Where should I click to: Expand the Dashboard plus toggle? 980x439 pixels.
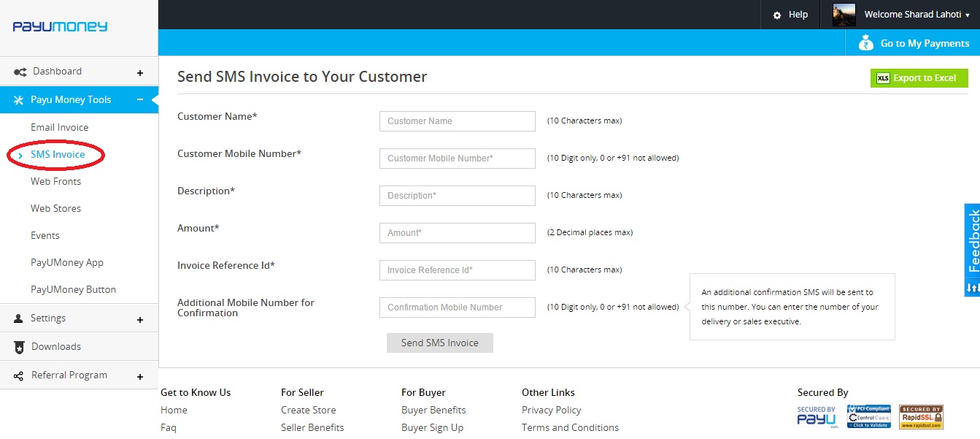click(x=140, y=72)
